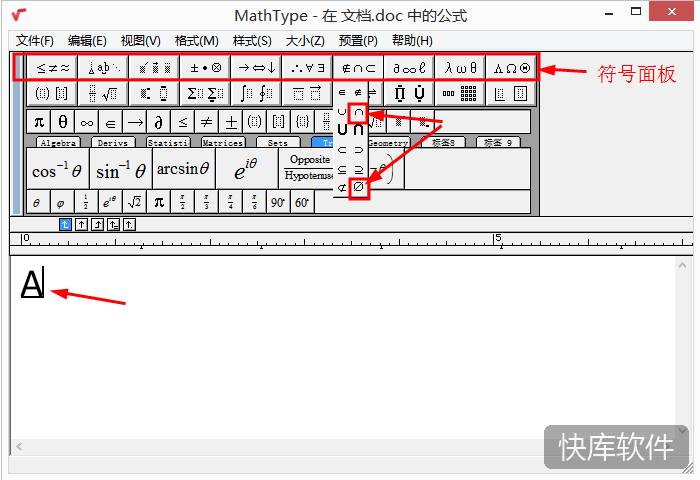The width and height of the screenshot is (700, 480).
Task: Insert empty set symbol ∅ from palette
Action: point(358,187)
